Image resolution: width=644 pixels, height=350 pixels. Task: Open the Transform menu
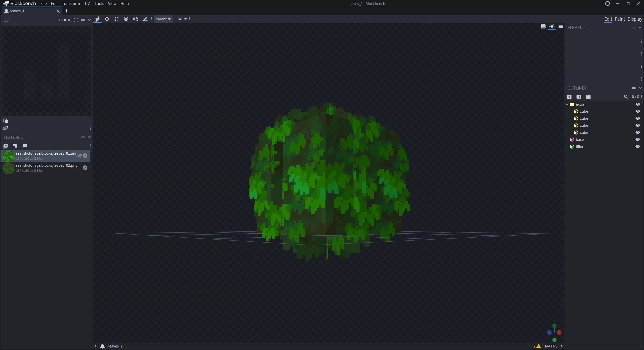tap(71, 4)
